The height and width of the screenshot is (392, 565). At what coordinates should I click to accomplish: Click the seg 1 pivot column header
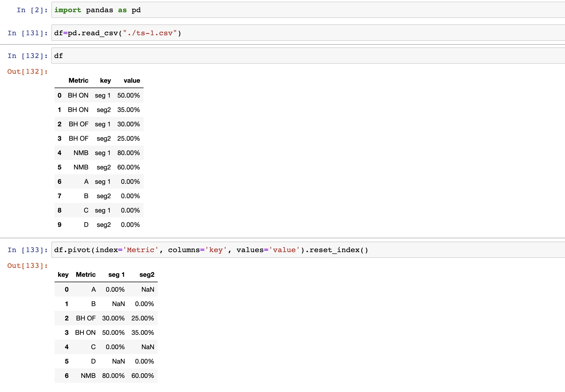pos(116,275)
